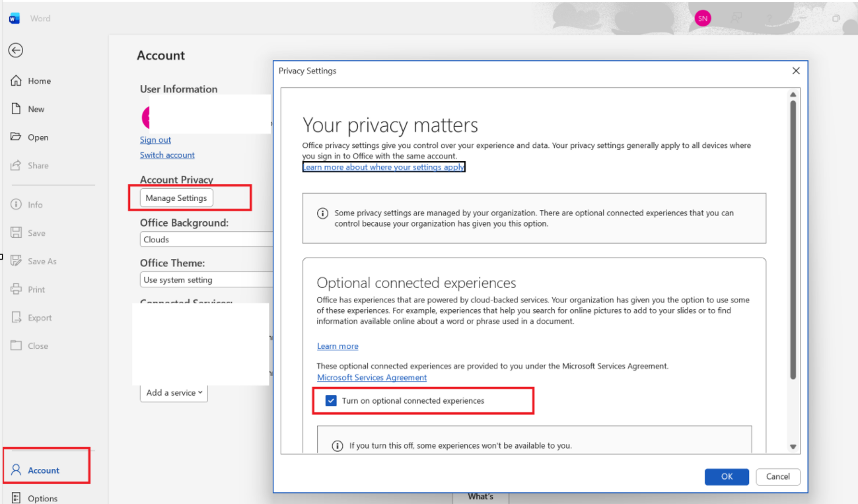This screenshot has height=504, width=858.
Task: Click info icon beside 'Some privacy settings are managed'
Action: [322, 213]
